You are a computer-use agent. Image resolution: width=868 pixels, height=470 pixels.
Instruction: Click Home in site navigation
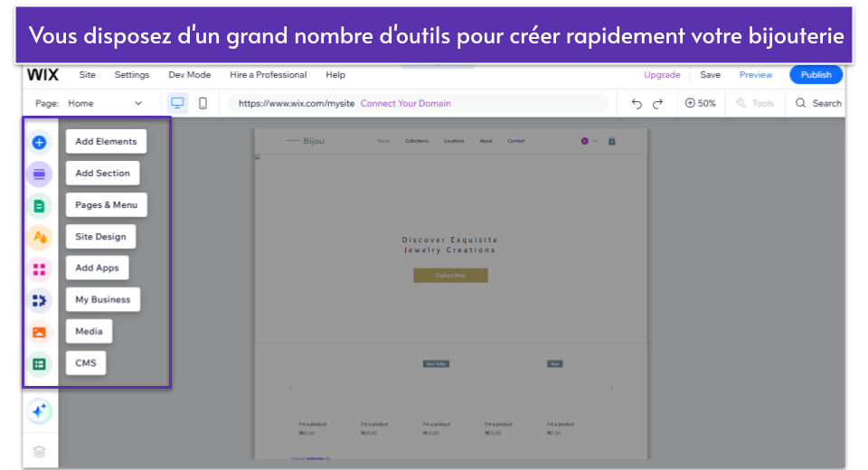(x=383, y=141)
